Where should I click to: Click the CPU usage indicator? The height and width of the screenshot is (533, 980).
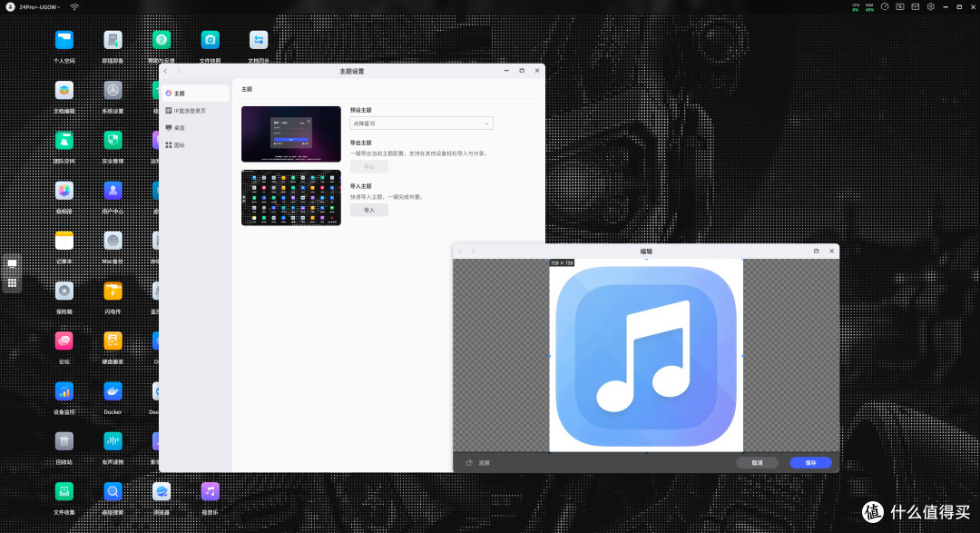click(856, 7)
